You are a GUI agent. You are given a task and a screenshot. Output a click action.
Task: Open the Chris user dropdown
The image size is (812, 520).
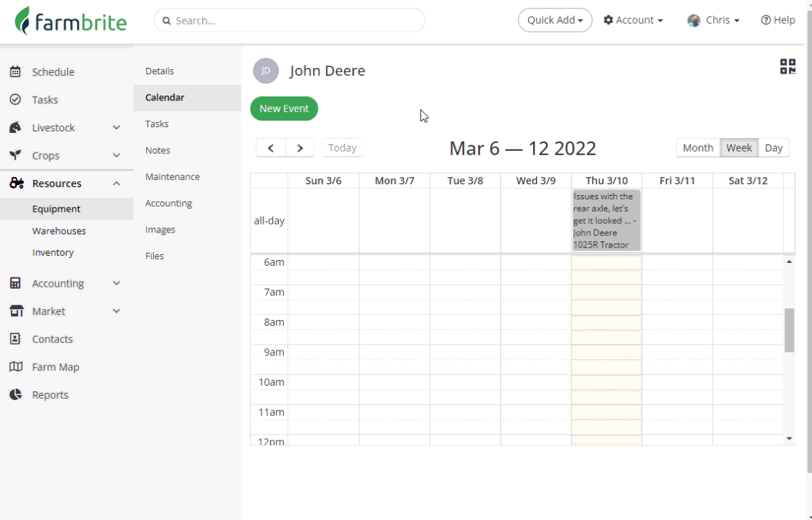[x=713, y=20]
